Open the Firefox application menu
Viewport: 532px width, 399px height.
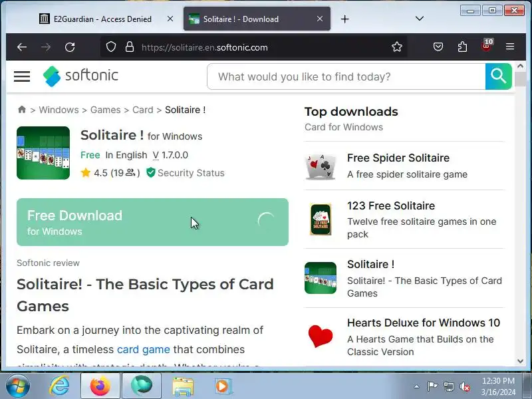click(510, 47)
